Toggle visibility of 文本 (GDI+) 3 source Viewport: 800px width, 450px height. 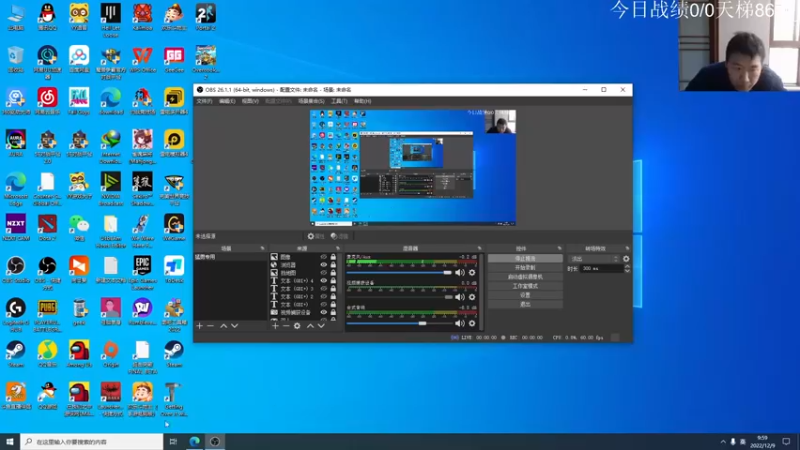pyautogui.click(x=323, y=288)
